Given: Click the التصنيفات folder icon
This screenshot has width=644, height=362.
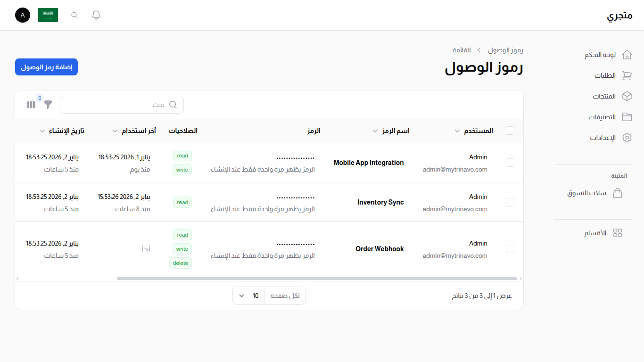Looking at the screenshot, I should point(627,117).
